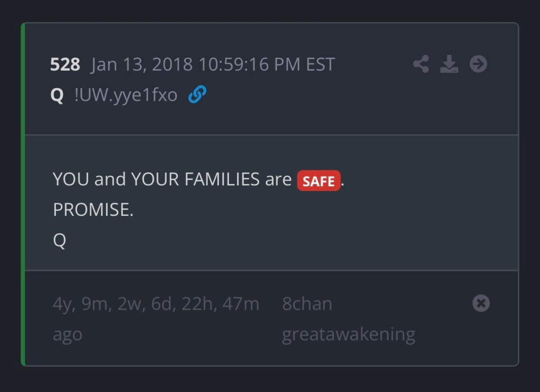The width and height of the screenshot is (540, 392).
Task: Click the Jan 13, 2018 date
Action: (141, 64)
